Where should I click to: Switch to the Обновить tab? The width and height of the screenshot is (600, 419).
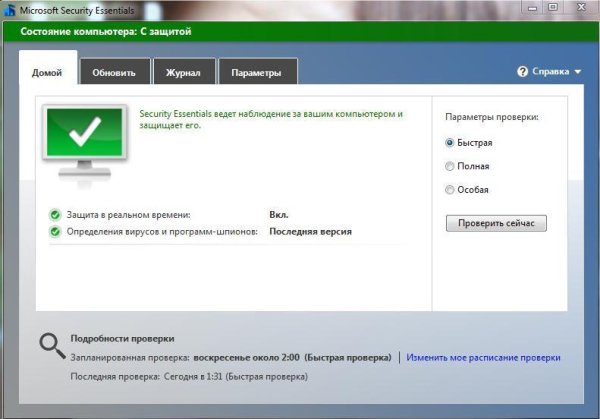point(114,72)
